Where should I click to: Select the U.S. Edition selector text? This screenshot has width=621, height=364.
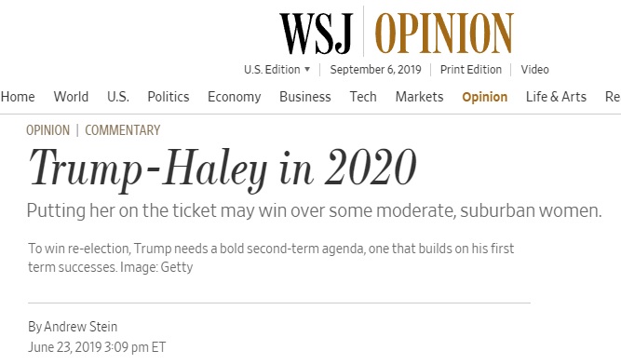click(x=272, y=69)
